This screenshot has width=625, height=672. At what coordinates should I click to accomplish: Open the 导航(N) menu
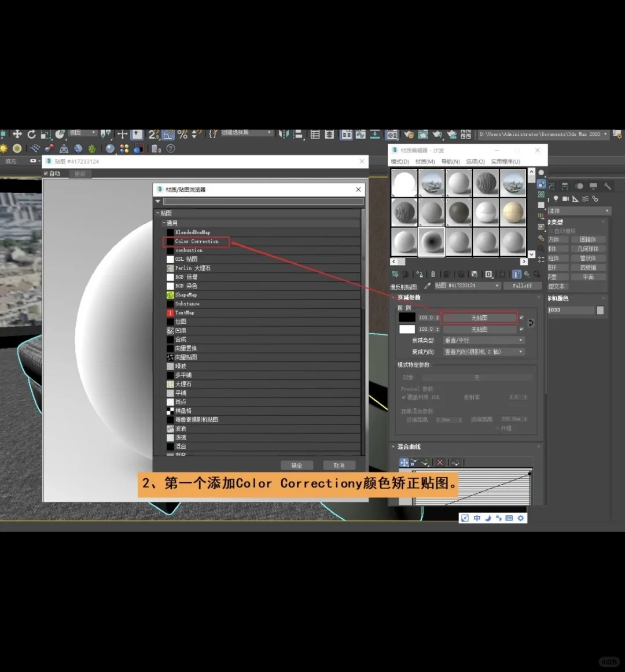(450, 161)
